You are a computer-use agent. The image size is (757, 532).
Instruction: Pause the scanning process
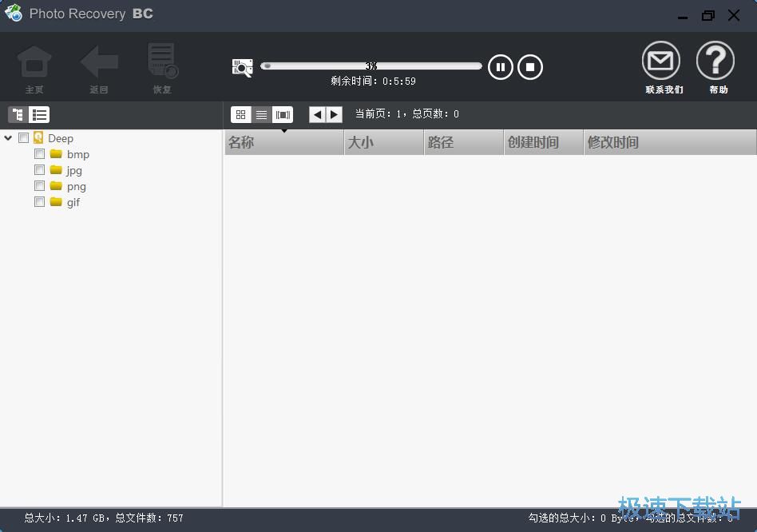pyautogui.click(x=500, y=67)
